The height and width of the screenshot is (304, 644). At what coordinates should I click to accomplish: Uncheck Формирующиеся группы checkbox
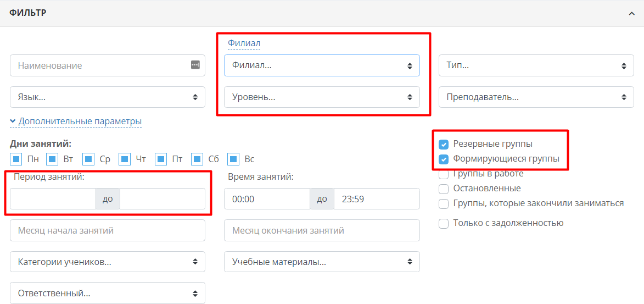point(444,159)
